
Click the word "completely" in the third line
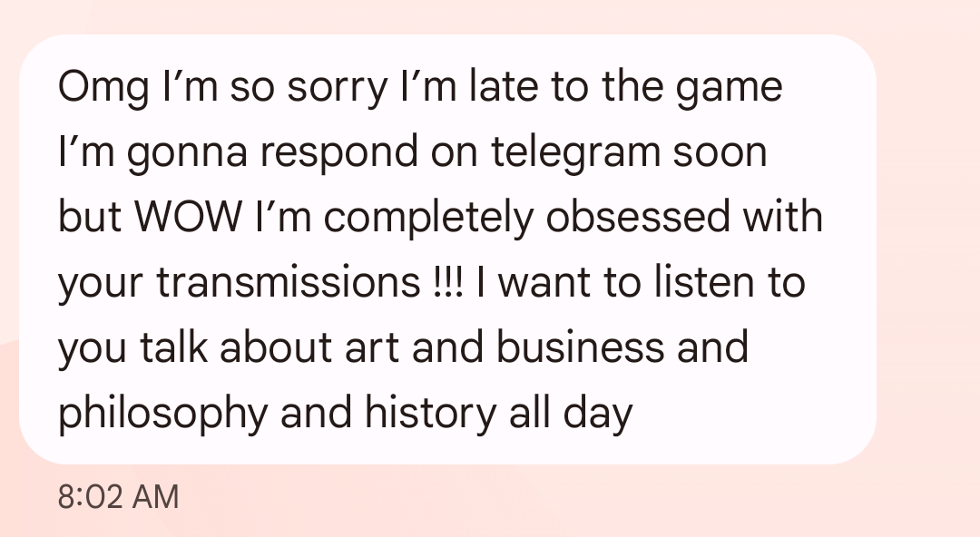click(428, 219)
